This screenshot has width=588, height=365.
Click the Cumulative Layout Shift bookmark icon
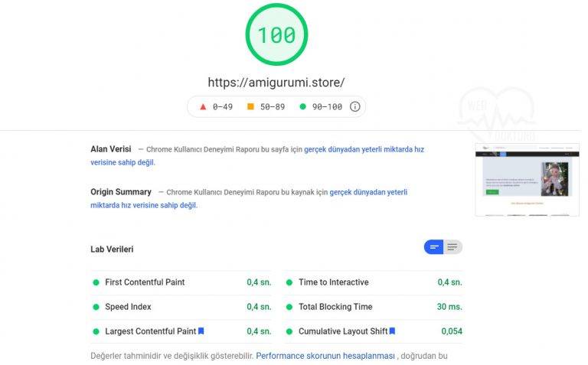(x=392, y=331)
